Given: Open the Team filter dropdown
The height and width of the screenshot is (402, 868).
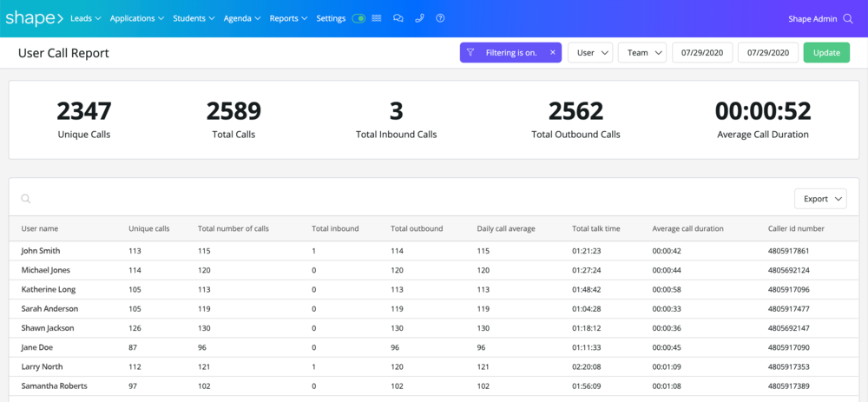Looking at the screenshot, I should click(642, 53).
